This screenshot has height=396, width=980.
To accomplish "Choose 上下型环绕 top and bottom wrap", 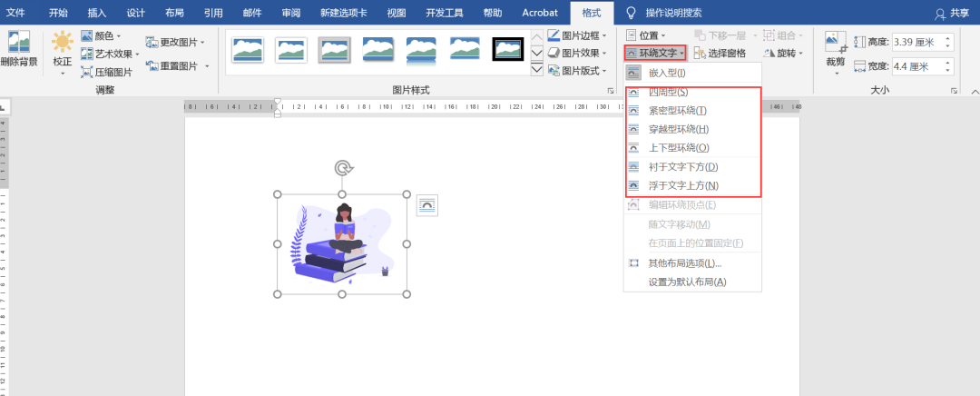I will pyautogui.click(x=692, y=148).
